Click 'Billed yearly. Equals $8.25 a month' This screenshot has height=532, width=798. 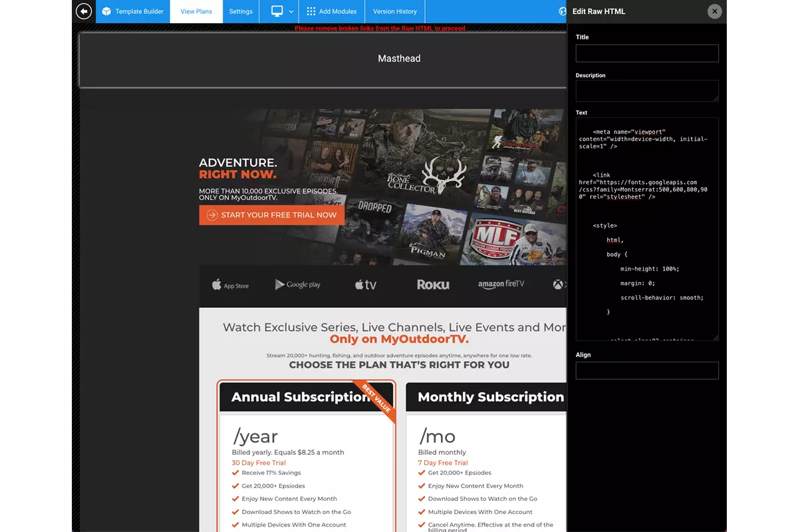pyautogui.click(x=288, y=452)
